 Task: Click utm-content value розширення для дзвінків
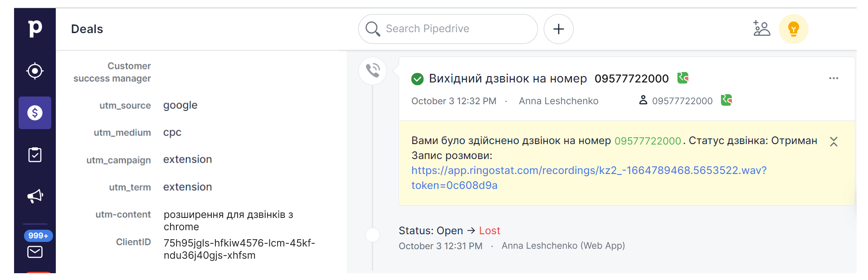[x=228, y=221]
